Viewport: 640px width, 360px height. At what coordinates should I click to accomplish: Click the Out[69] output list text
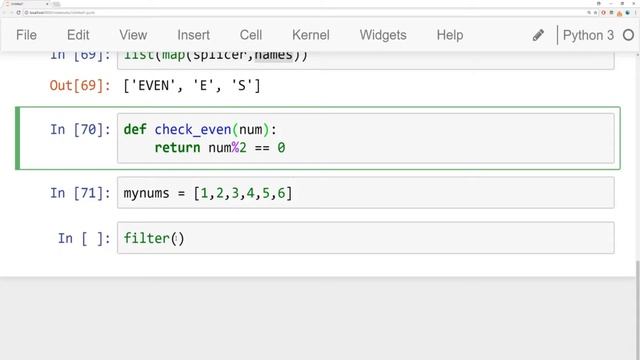tap(192, 86)
